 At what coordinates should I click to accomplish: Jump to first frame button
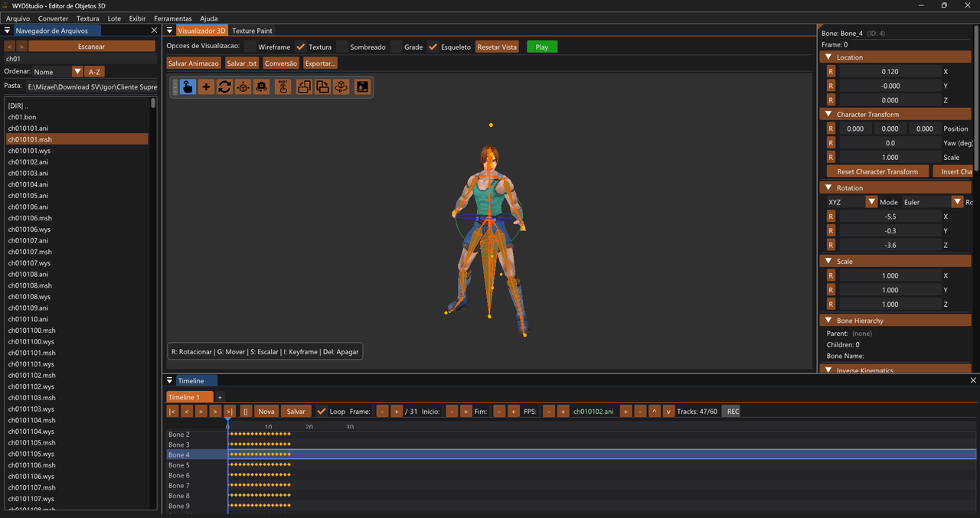[172, 412]
